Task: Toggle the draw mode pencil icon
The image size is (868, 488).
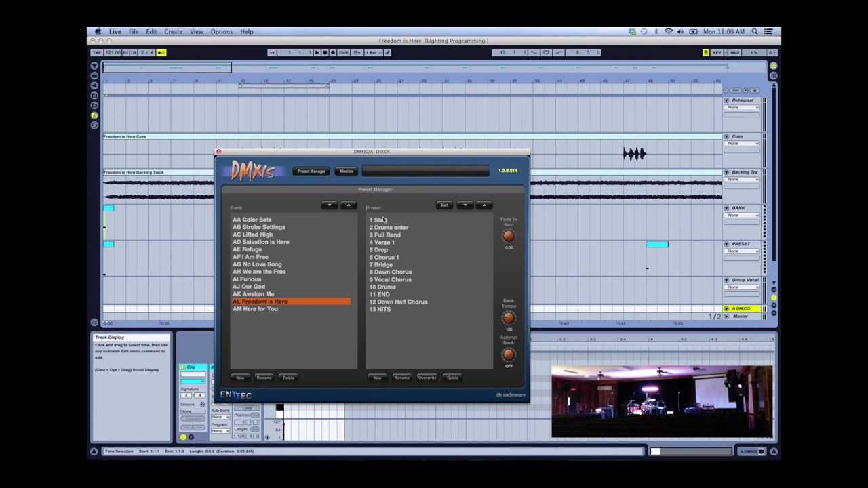Action: coord(388,52)
